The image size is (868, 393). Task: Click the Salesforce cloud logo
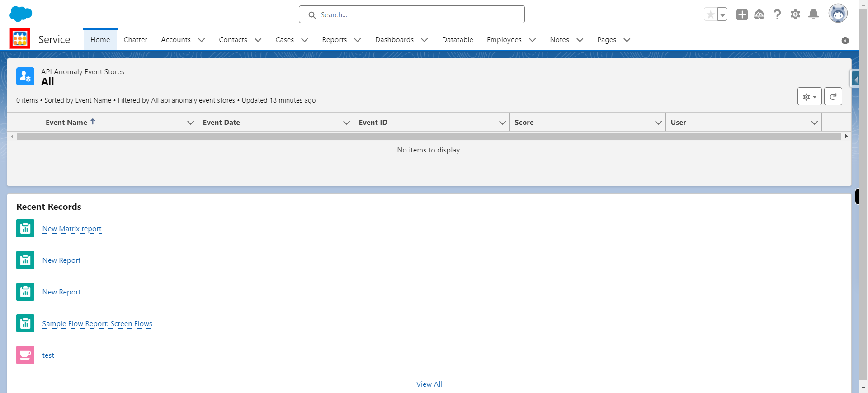coord(21,14)
